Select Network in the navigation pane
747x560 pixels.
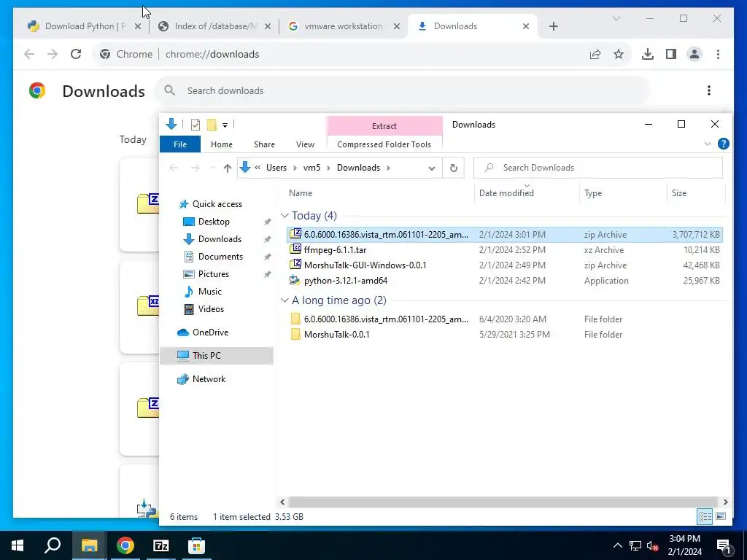tap(209, 379)
